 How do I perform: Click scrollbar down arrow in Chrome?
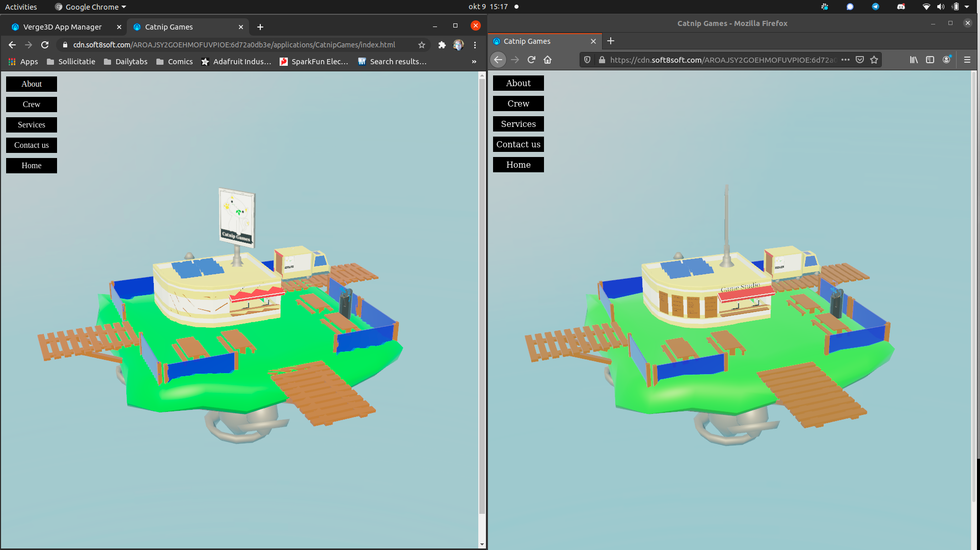(x=482, y=544)
